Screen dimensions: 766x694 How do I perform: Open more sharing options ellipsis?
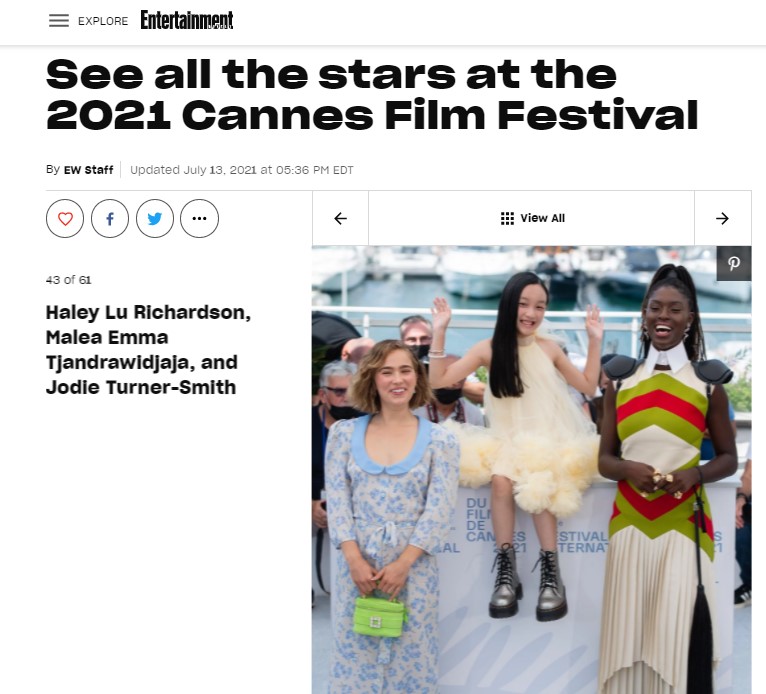(x=199, y=218)
